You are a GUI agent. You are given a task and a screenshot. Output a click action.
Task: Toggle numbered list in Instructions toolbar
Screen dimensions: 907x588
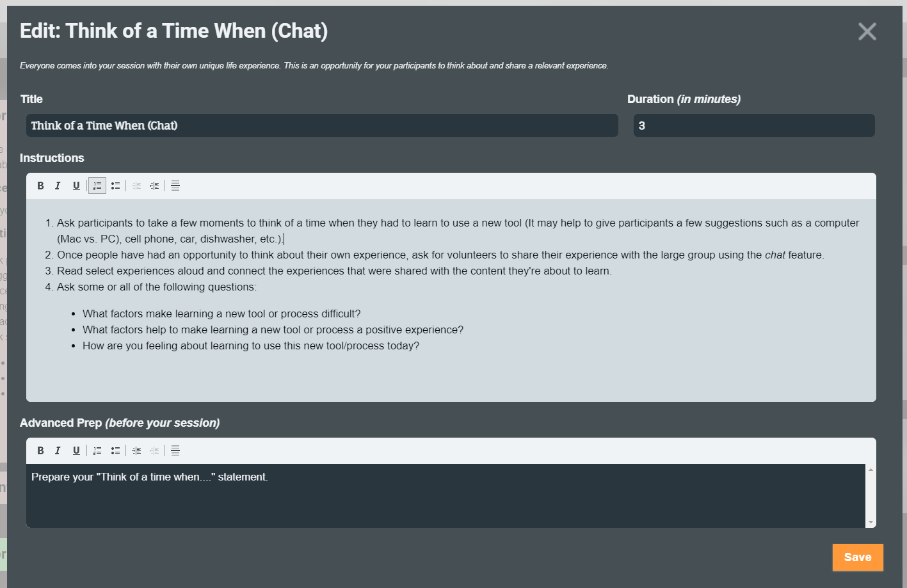(x=97, y=186)
